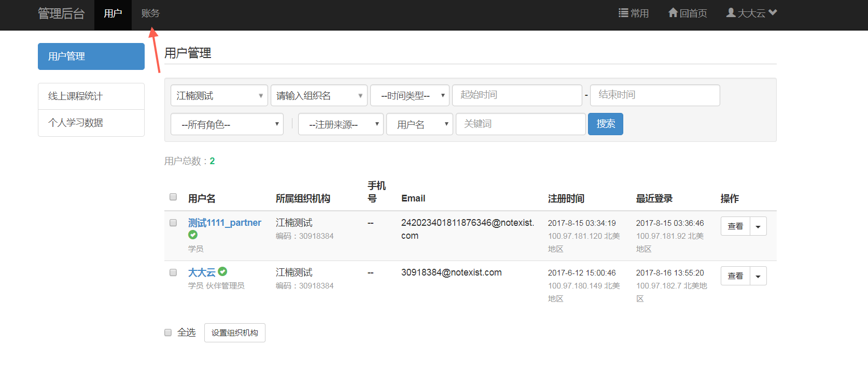Focus the 关键词 search input
Viewport: 868px width, 390px height.
pos(521,124)
